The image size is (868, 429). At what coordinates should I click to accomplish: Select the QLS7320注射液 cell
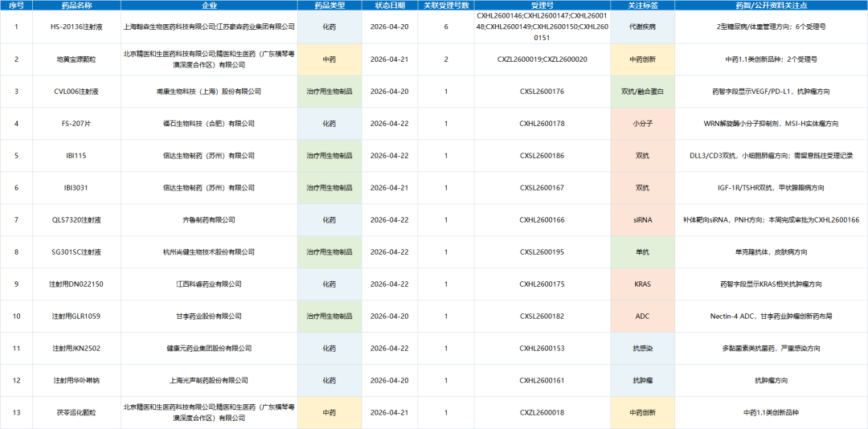pyautogui.click(x=76, y=220)
